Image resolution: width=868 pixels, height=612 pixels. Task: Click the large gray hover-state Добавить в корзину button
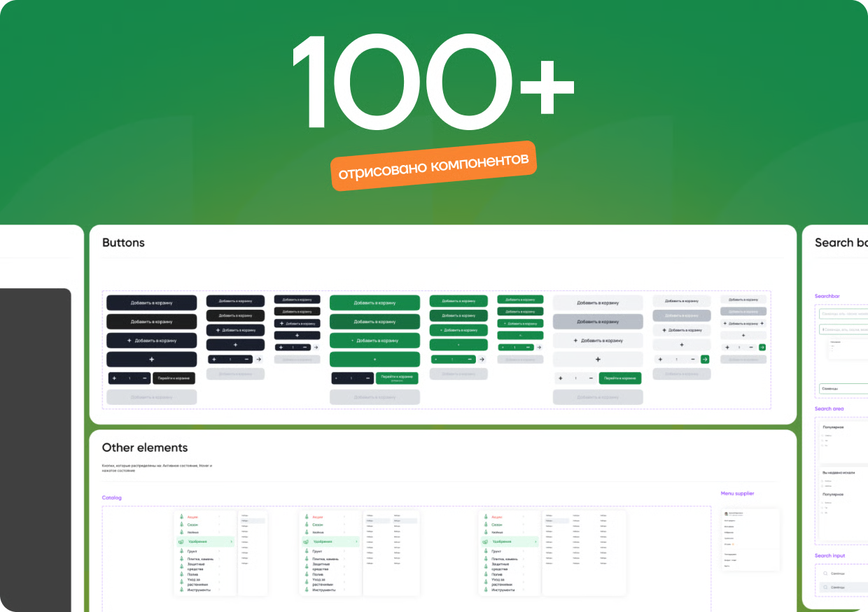pos(598,322)
